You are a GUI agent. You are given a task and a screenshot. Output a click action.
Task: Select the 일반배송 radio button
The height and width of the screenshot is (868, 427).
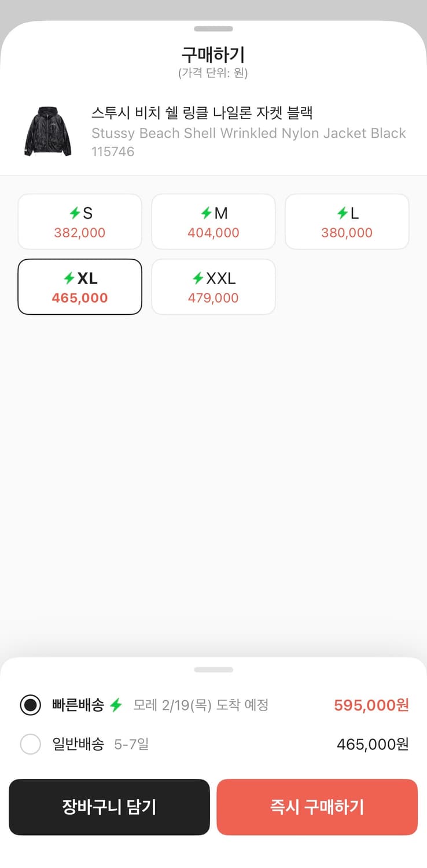coord(31,744)
